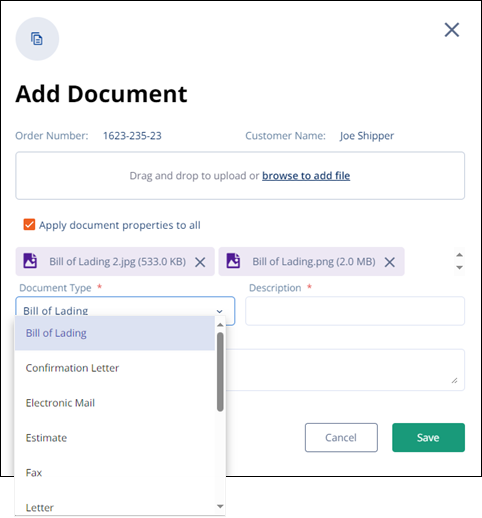Click the drag and drop upload area
The height and width of the screenshot is (518, 482).
tap(240, 176)
